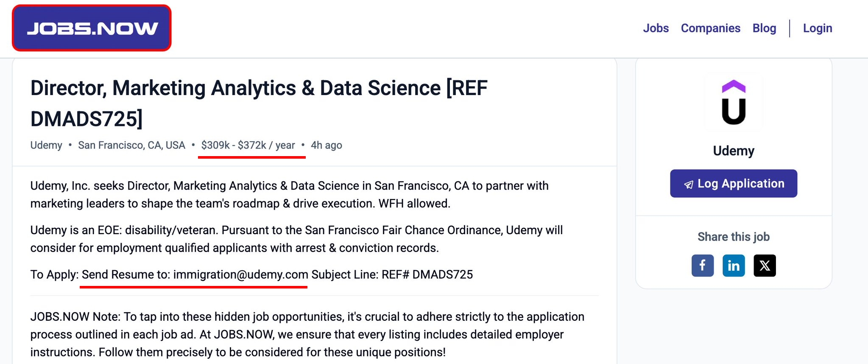The height and width of the screenshot is (364, 868).
Task: Click the Share this job heading
Action: pyautogui.click(x=734, y=237)
